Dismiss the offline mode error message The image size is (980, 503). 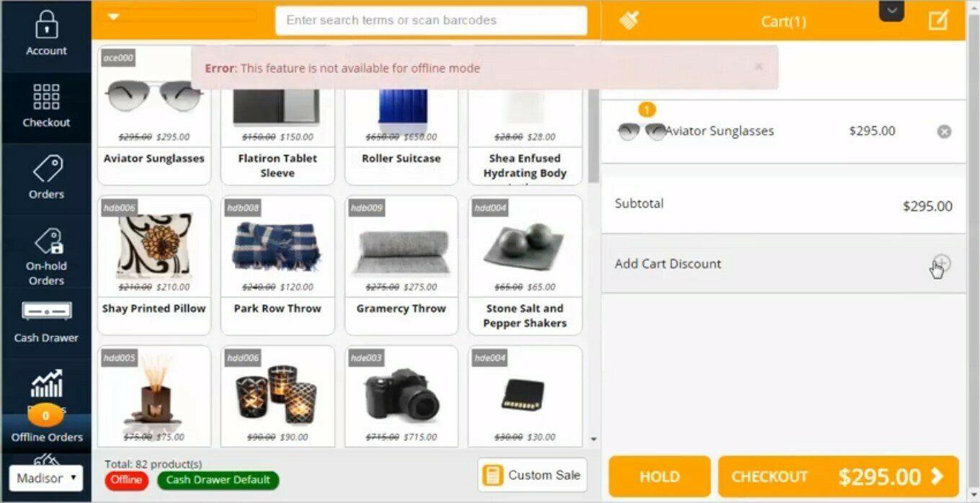coord(758,67)
